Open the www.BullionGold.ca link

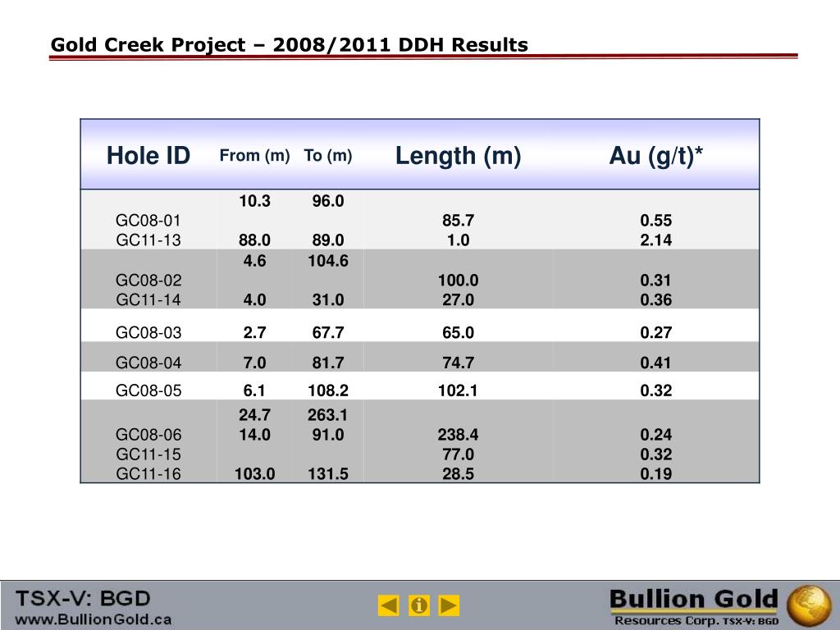(x=94, y=619)
